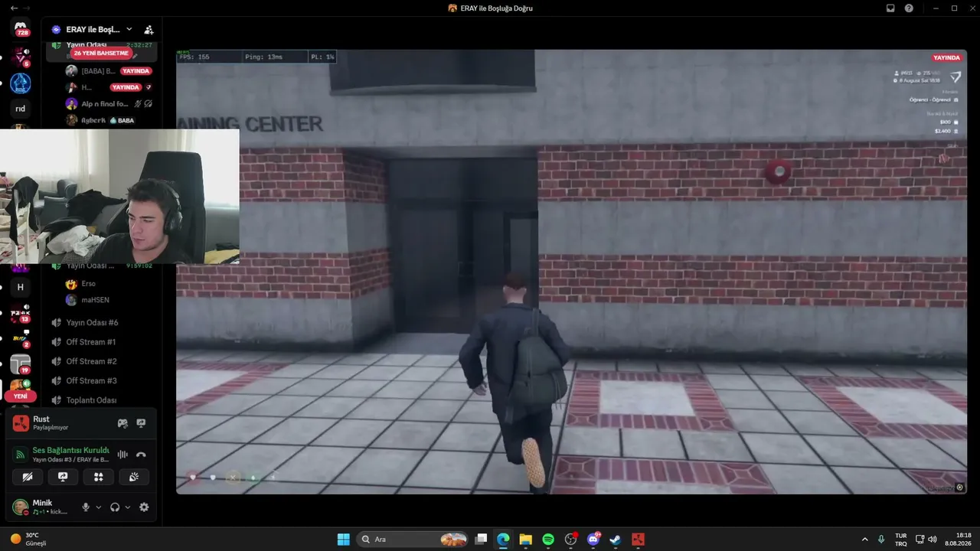
Task: Open the server with 2 notifications badge
Action: click(21, 338)
